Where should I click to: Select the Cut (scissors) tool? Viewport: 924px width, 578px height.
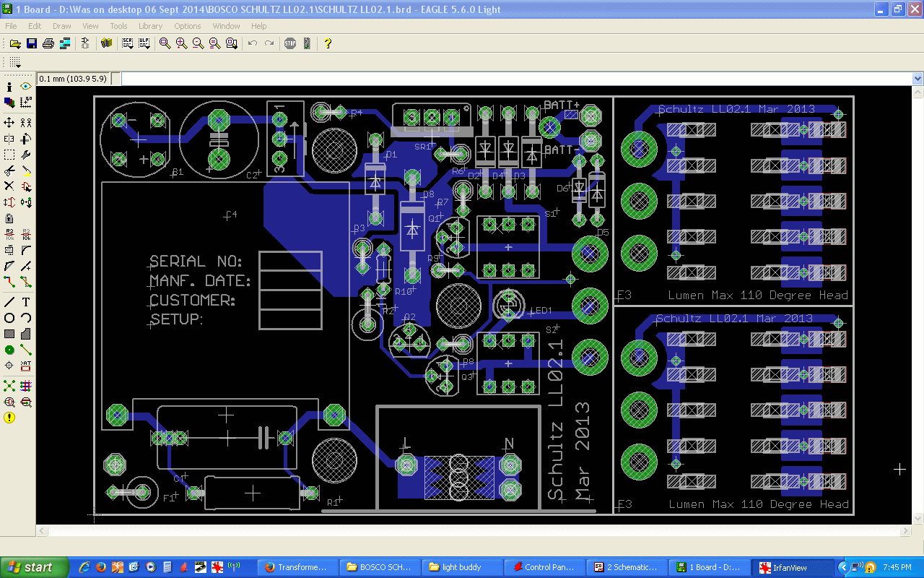coord(9,171)
